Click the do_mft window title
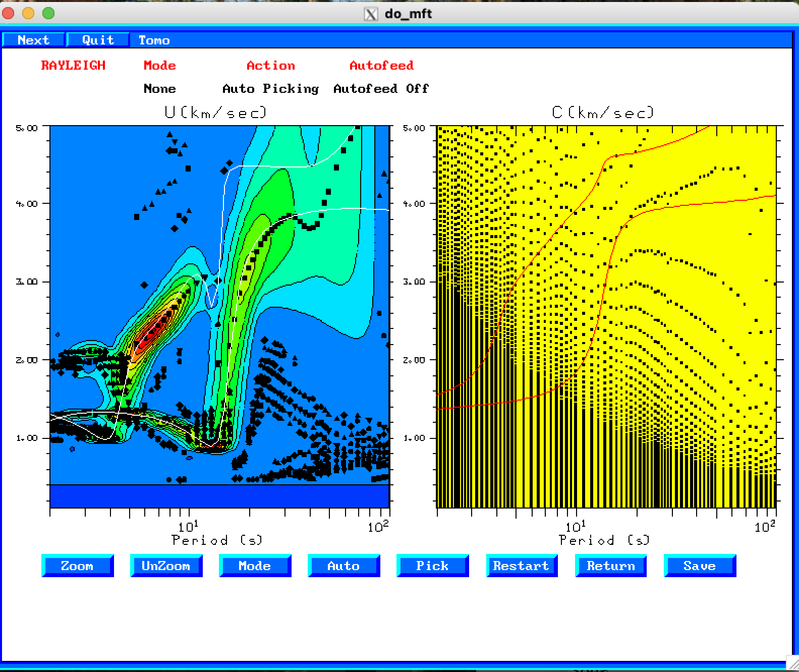The height and width of the screenshot is (672, 799). tap(408, 14)
